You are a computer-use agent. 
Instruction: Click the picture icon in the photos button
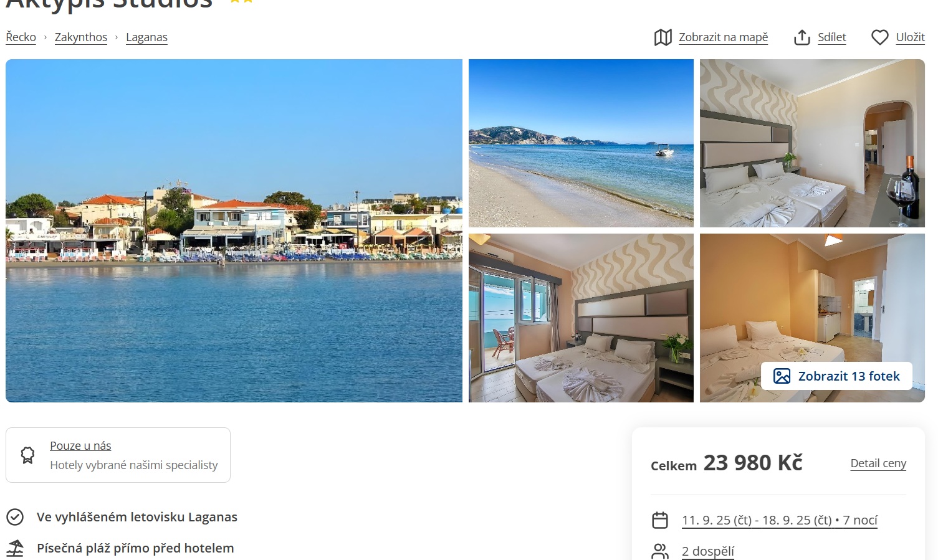(782, 376)
